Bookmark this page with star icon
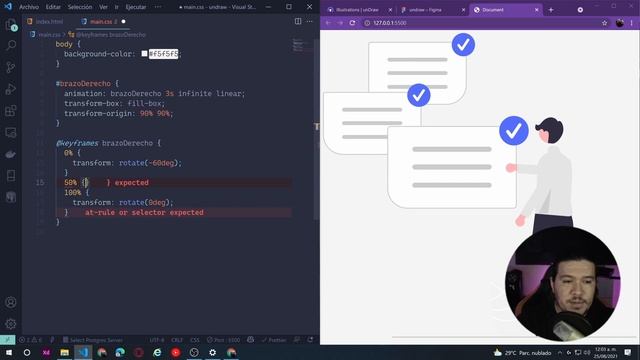Viewport: 640px width, 360px height. [604, 23]
